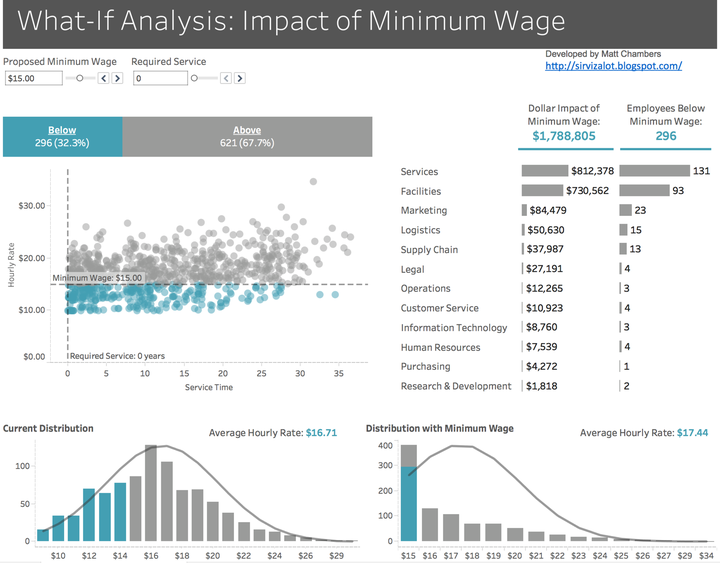Click the Legal department label
Screen dimensions: 720x563
click(x=412, y=270)
